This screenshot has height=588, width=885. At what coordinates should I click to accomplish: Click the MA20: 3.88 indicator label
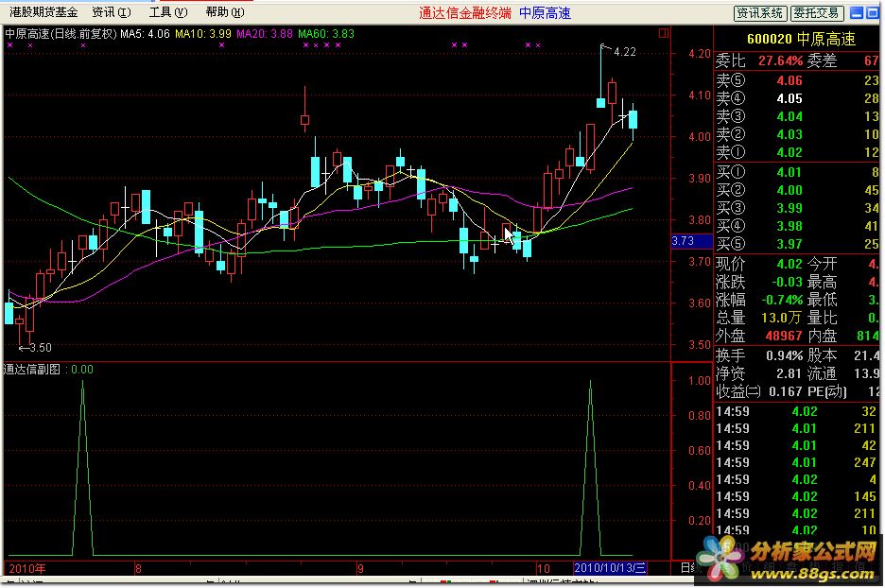[264, 34]
